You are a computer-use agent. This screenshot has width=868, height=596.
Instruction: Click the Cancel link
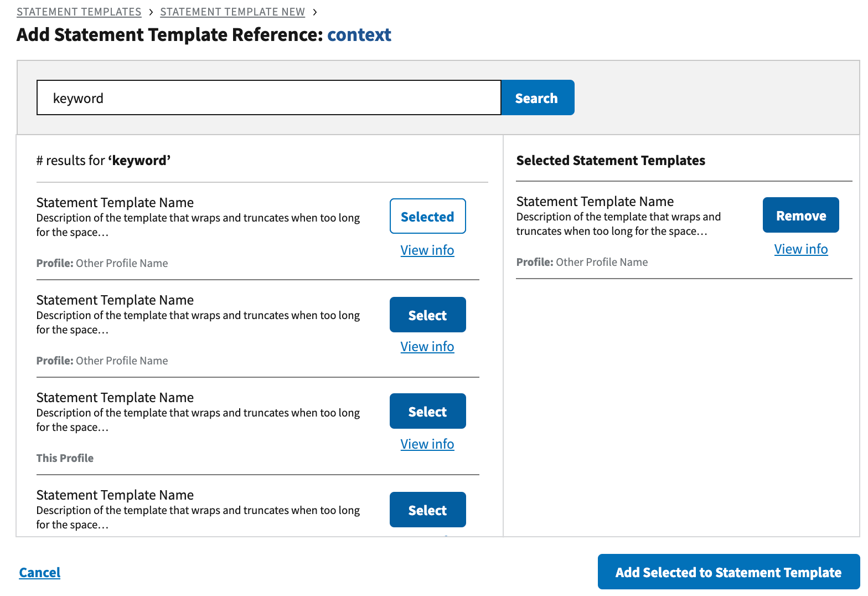40,573
